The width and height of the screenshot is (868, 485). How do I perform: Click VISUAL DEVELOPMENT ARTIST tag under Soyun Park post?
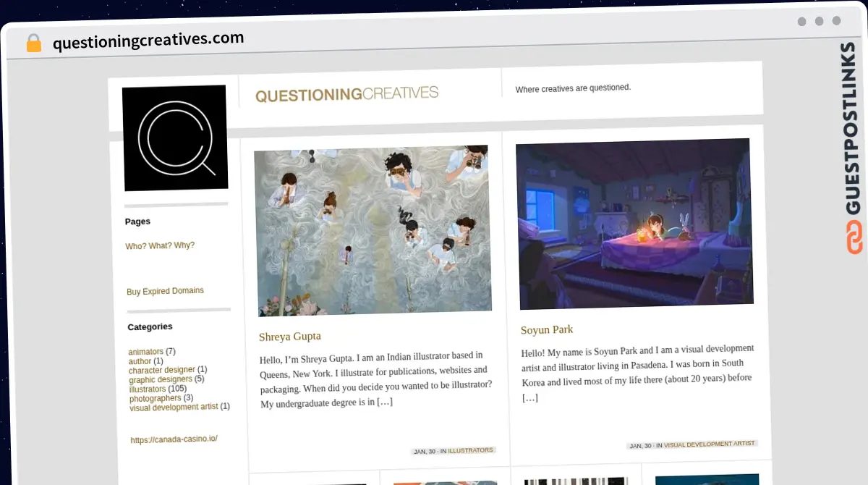[710, 444]
